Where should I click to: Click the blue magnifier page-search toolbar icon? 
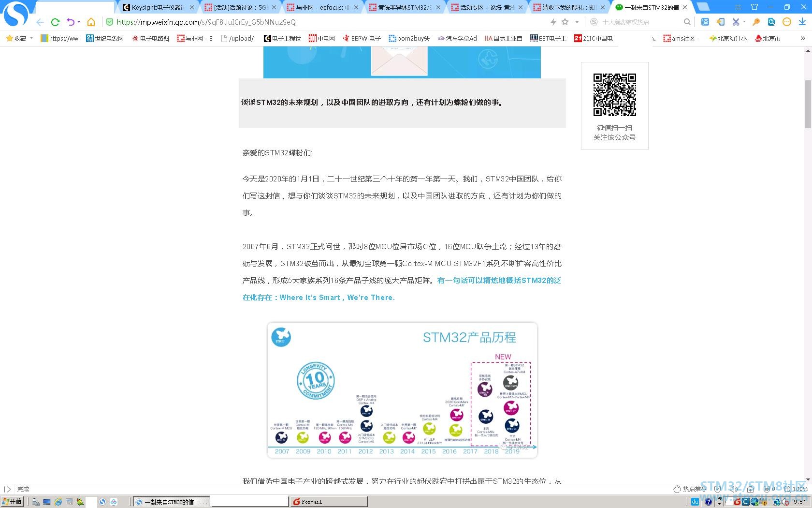[771, 22]
